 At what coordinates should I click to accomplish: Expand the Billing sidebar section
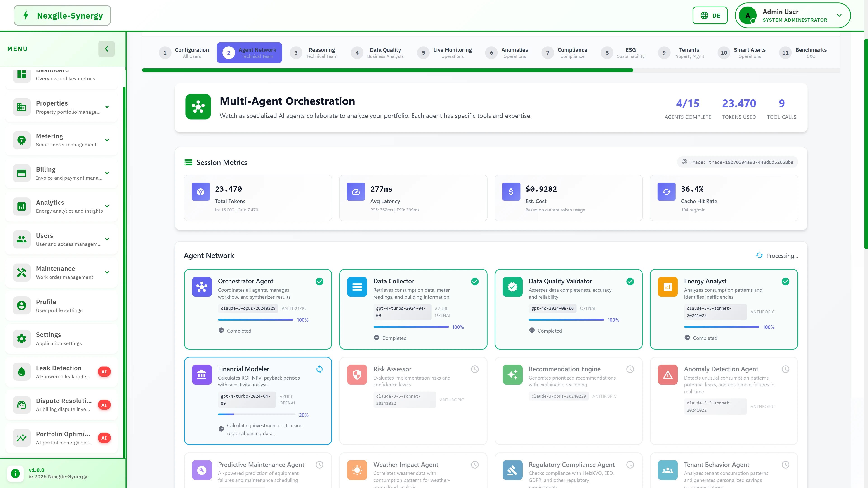coord(107,173)
